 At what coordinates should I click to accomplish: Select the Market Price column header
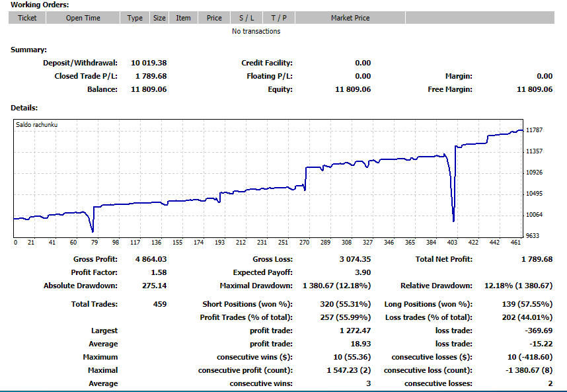[350, 18]
